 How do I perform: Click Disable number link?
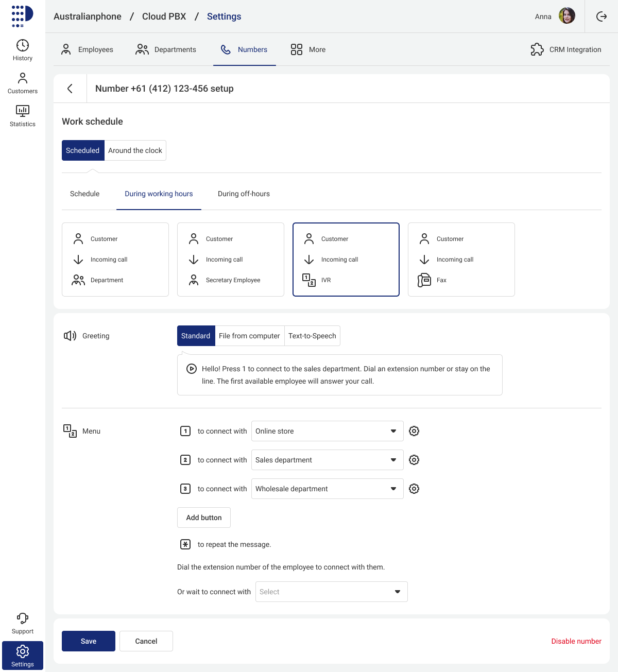(x=576, y=641)
